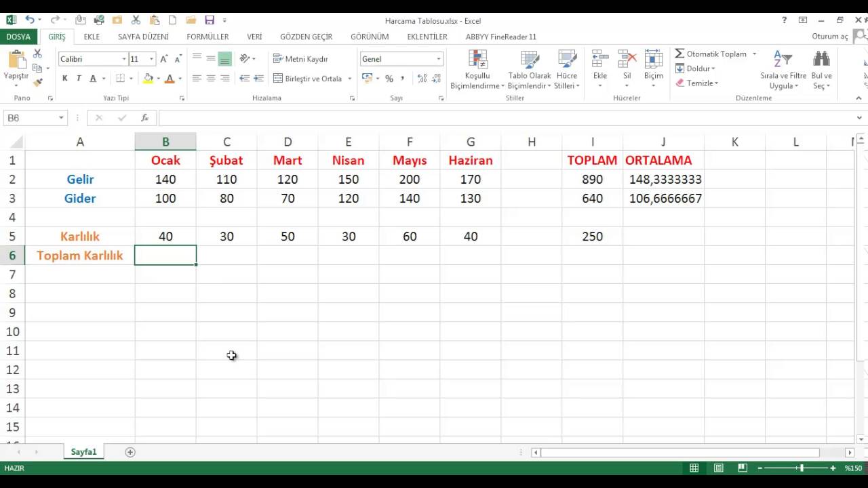This screenshot has height=488, width=868.
Task: Click Oturum aç to sign in
Action: coord(830,37)
